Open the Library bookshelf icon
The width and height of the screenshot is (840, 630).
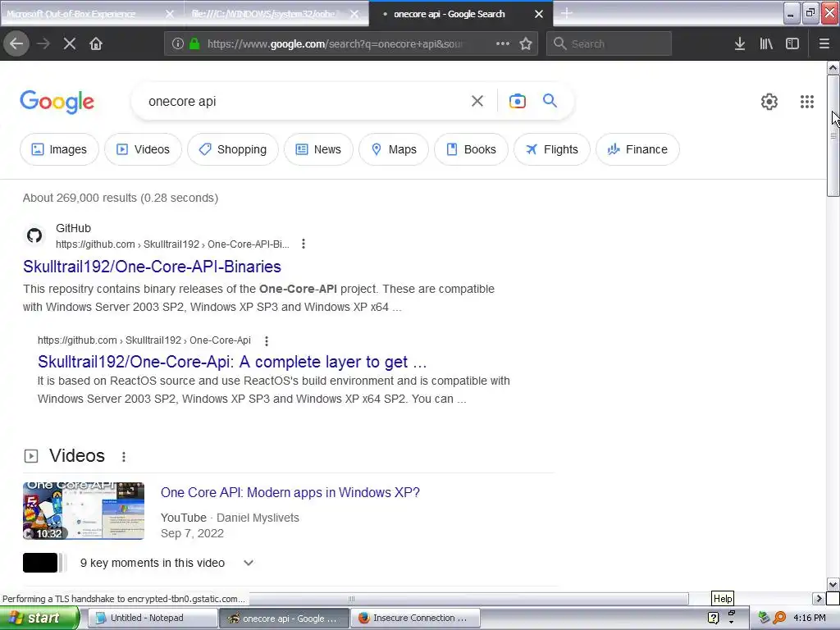766,43
